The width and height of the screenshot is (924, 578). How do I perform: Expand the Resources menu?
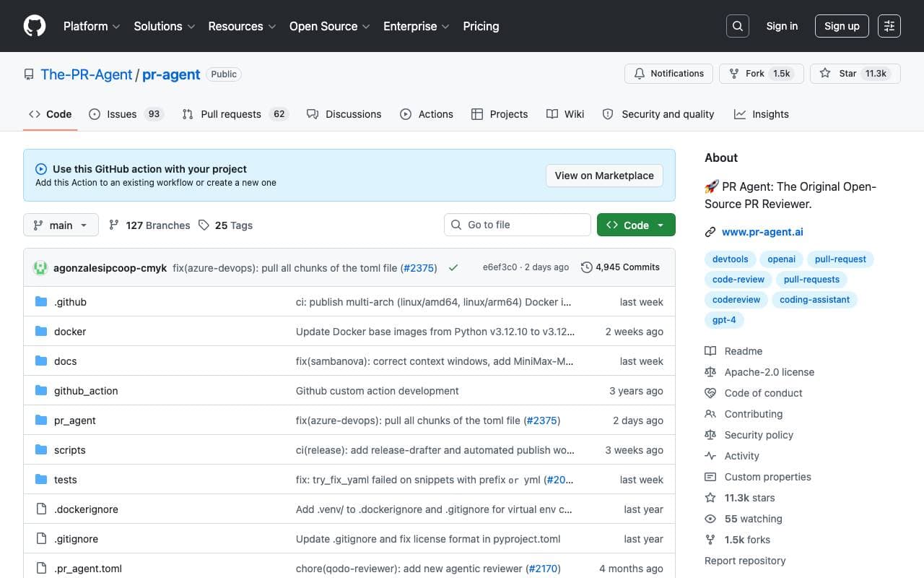[x=242, y=26]
